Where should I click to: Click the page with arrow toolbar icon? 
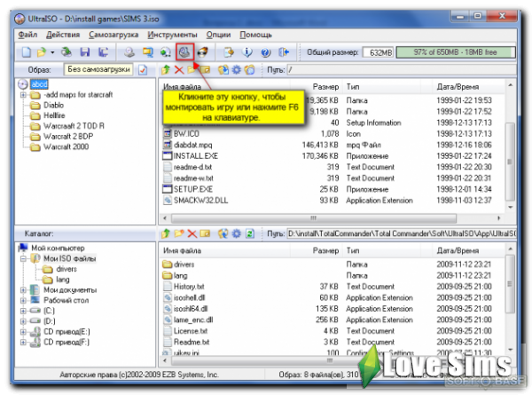229,52
